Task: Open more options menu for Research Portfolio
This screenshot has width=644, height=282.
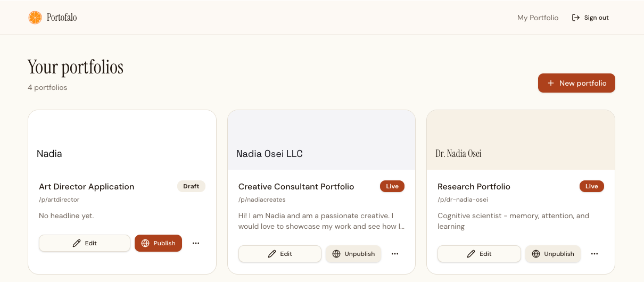Action: coord(595,254)
